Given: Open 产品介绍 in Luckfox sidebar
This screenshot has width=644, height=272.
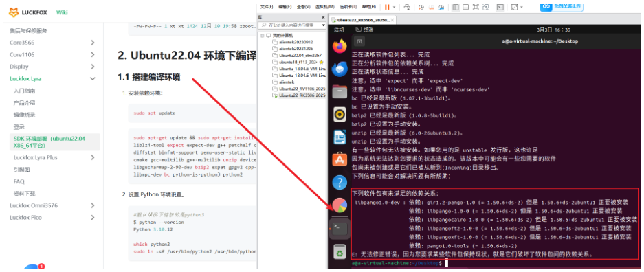Looking at the screenshot, I should coord(24,102).
